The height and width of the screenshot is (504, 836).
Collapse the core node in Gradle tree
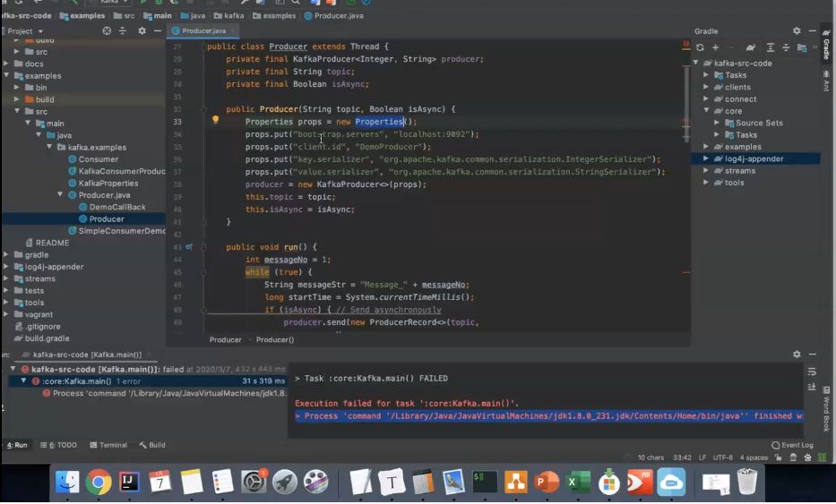coord(706,111)
